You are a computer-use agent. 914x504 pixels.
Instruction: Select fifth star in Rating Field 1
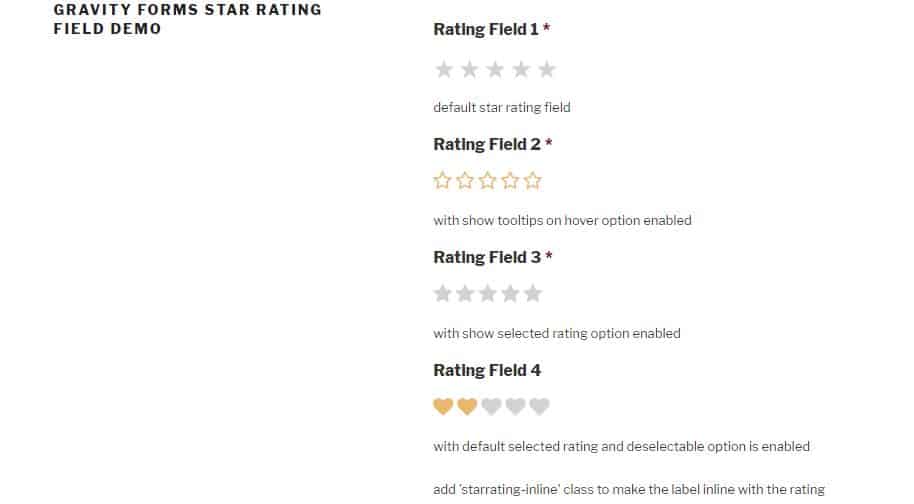(x=546, y=69)
